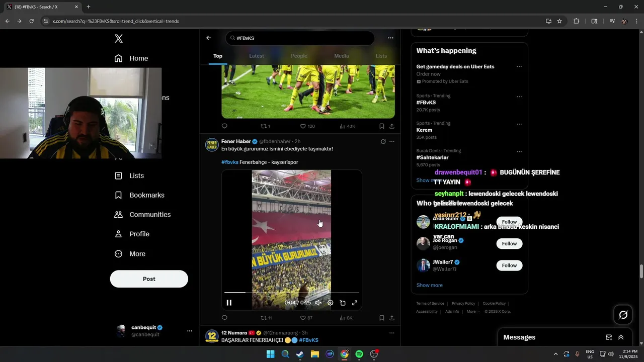Open the Grok floating button

tap(623, 315)
